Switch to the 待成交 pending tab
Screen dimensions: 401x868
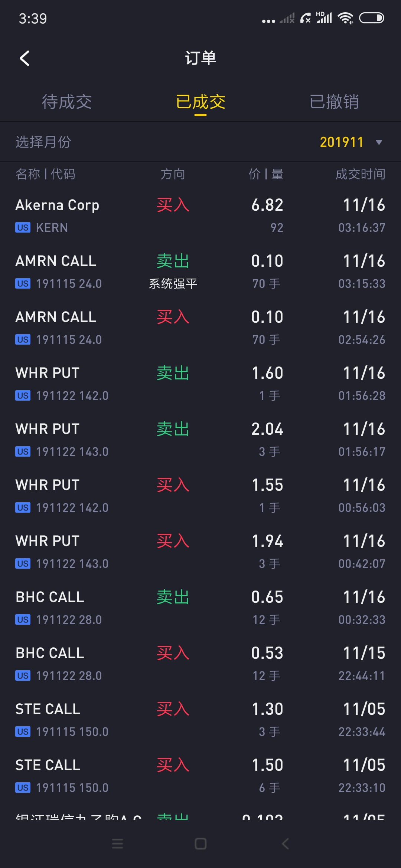pos(67,102)
